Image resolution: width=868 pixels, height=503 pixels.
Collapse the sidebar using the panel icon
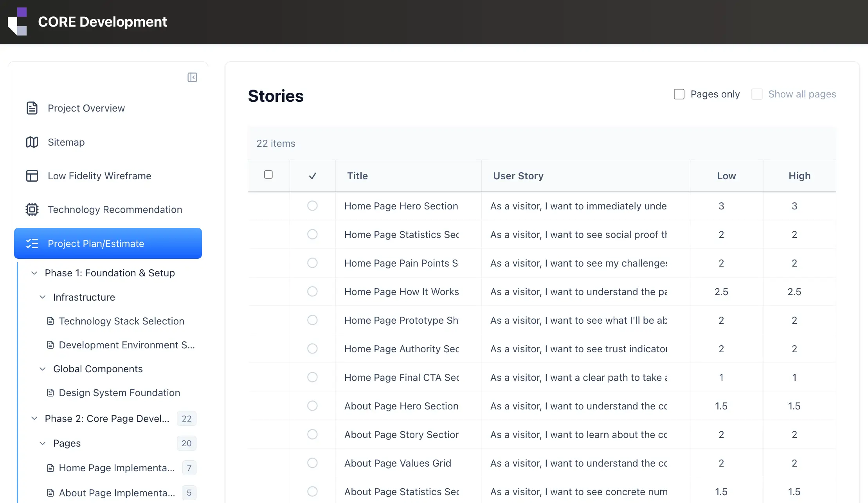192,77
